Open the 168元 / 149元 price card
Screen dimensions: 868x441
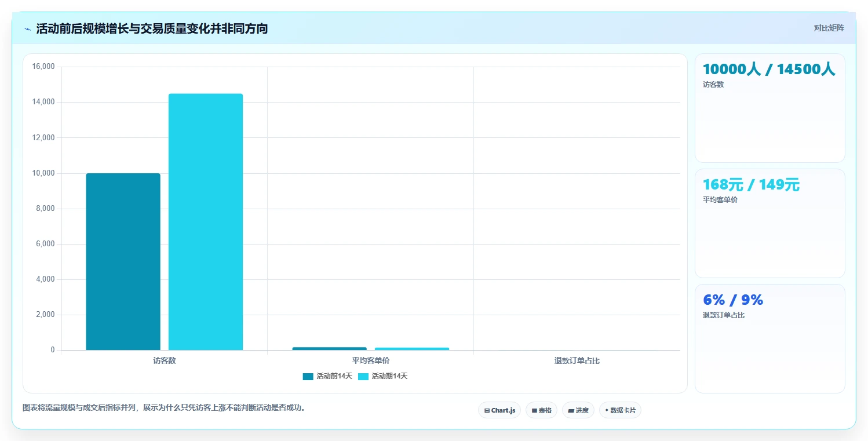point(769,223)
